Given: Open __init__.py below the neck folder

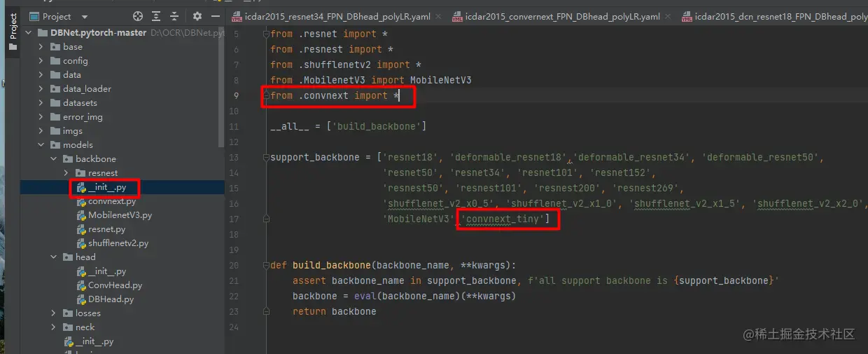Looking at the screenshot, I should [94, 341].
